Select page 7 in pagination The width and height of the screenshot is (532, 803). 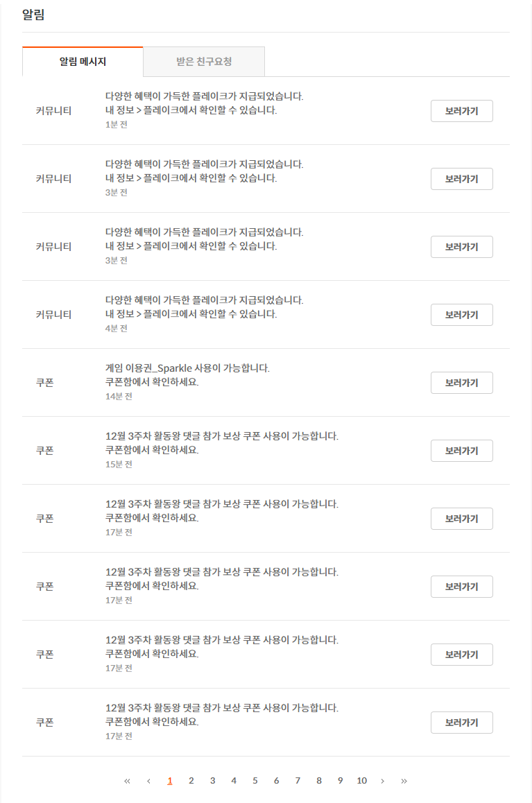(x=298, y=781)
